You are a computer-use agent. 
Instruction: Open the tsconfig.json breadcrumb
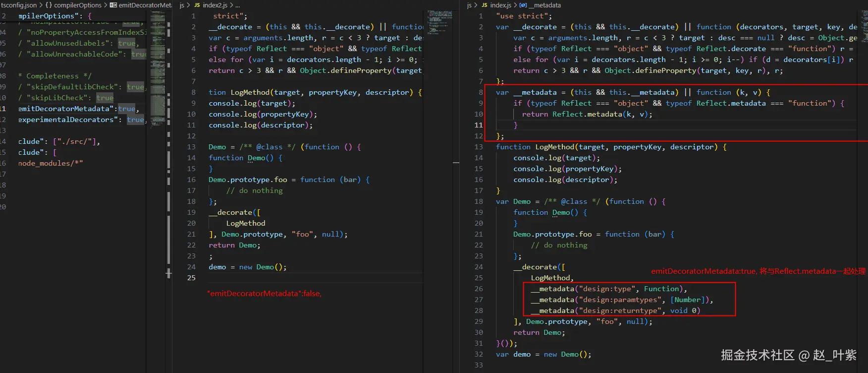[x=19, y=5]
